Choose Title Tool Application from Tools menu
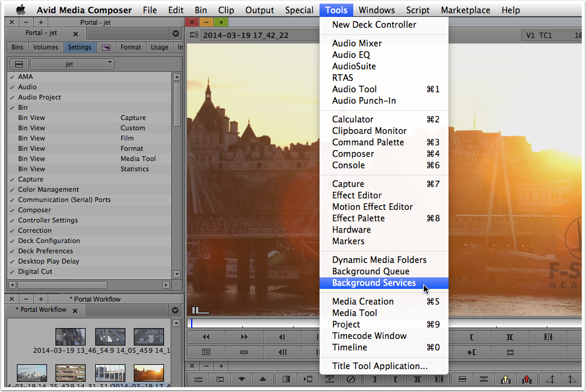This screenshot has width=586, height=392. 384,366
